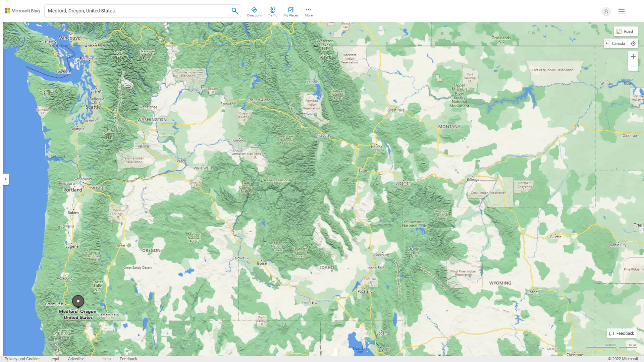Click the search magnifier icon
This screenshot has width=644, height=362.
[x=234, y=10]
